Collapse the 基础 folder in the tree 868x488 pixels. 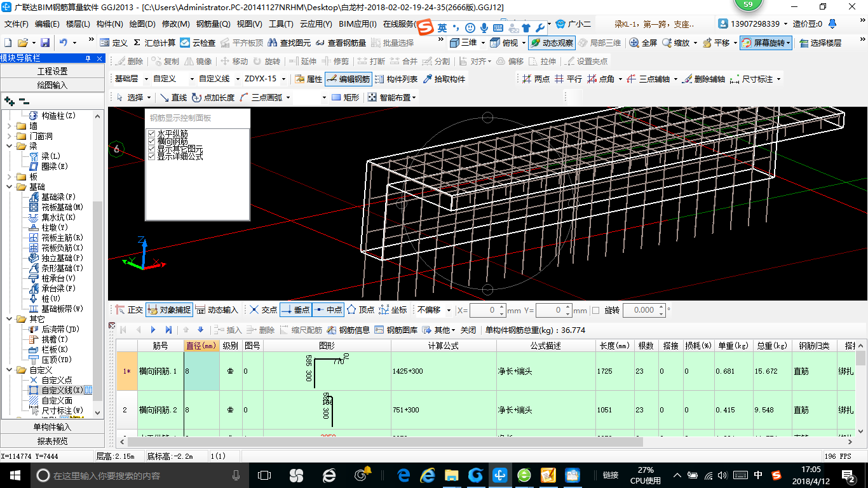click(9, 187)
